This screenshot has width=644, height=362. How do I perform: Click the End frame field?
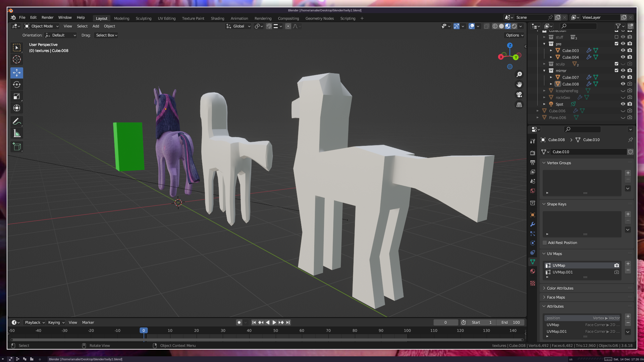[511, 322]
